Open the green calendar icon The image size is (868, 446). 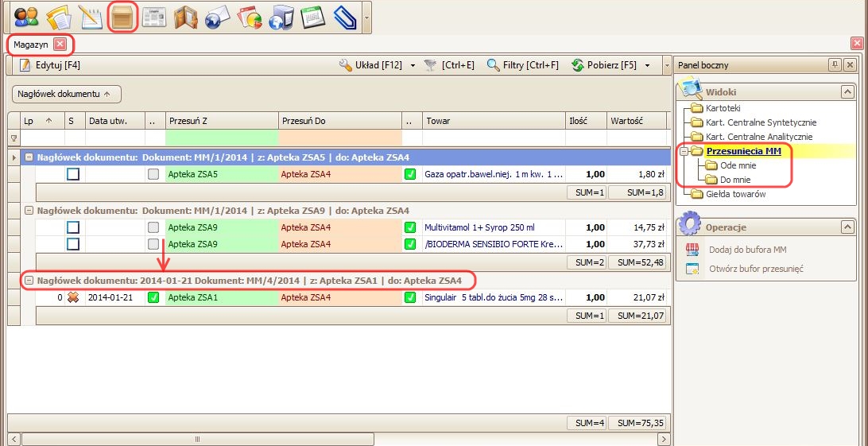click(313, 17)
